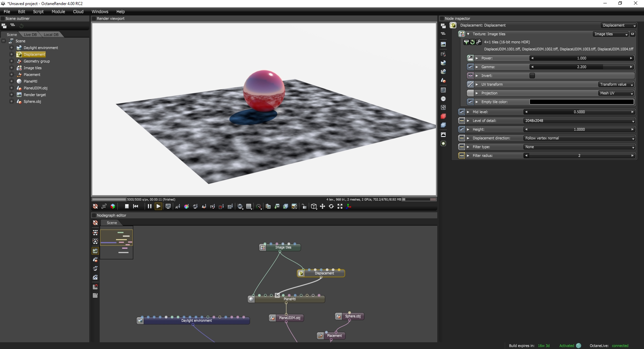
Task: Click the Gamma value slider
Action: tap(582, 67)
